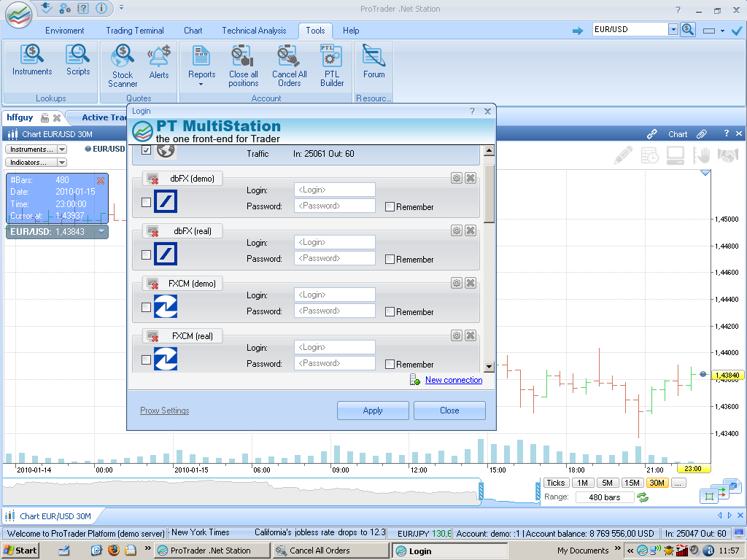The height and width of the screenshot is (560, 747).
Task: Close the chart info box with red X
Action: coord(101,181)
